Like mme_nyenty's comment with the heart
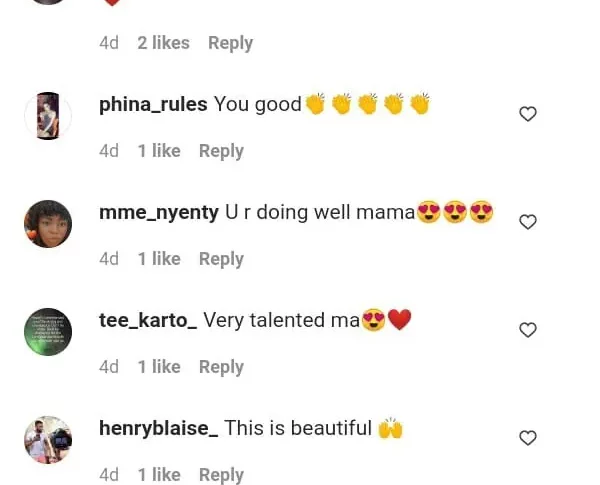 coord(528,222)
